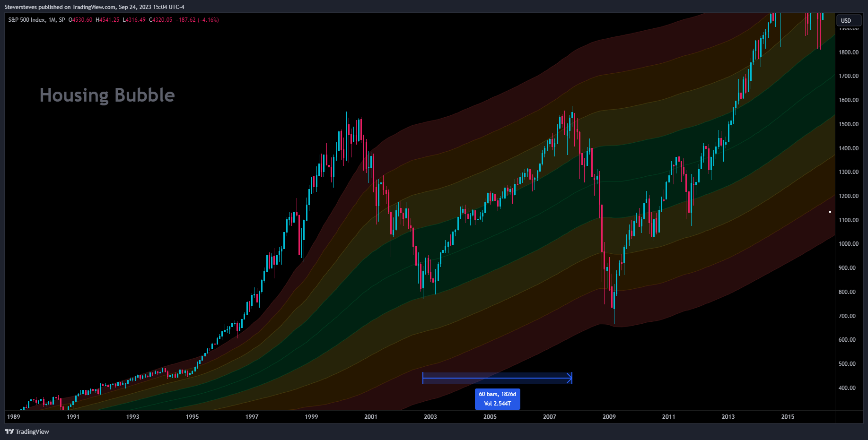The image size is (868, 440).
Task: Click the change value −187.62 (−4.16%)
Action: (197, 20)
